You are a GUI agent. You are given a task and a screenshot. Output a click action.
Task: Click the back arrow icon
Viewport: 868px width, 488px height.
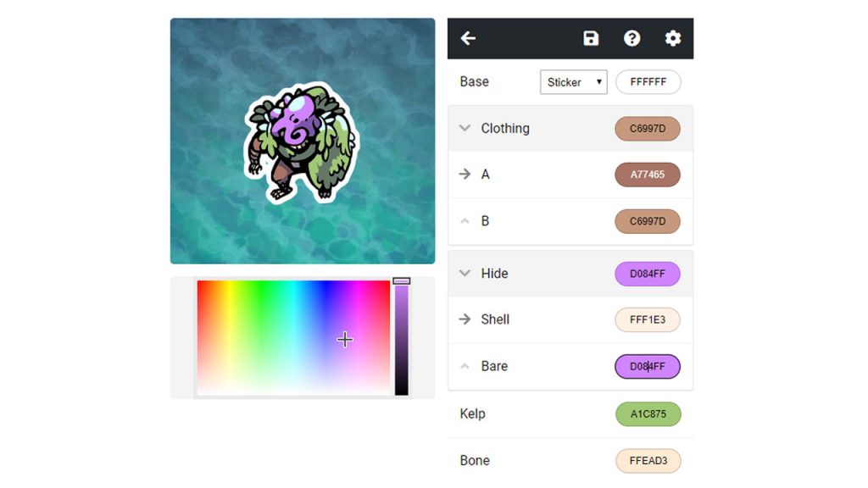(468, 38)
